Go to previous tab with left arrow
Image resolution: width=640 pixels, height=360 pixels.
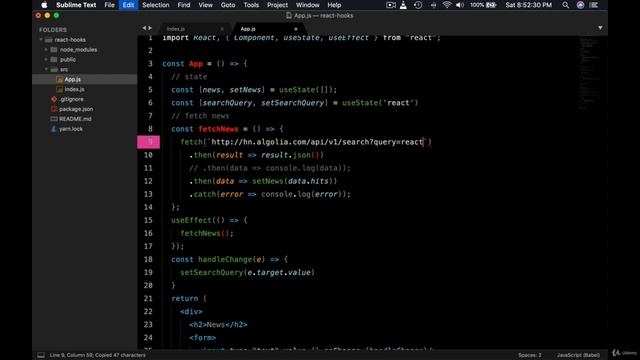[144, 28]
